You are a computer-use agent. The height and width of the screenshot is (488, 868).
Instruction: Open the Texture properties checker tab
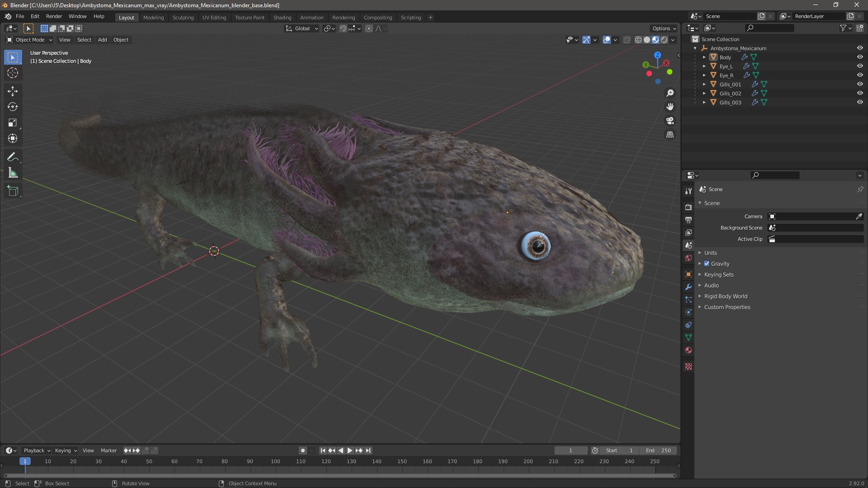[688, 366]
